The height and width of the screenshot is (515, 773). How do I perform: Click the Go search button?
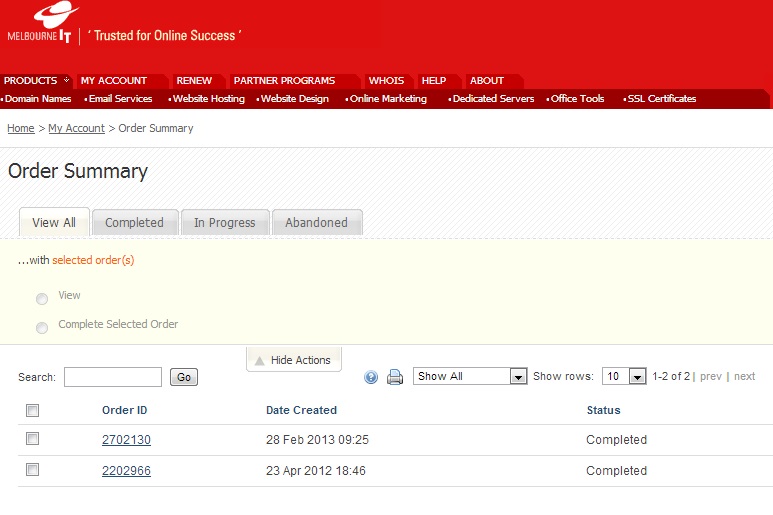pos(184,377)
